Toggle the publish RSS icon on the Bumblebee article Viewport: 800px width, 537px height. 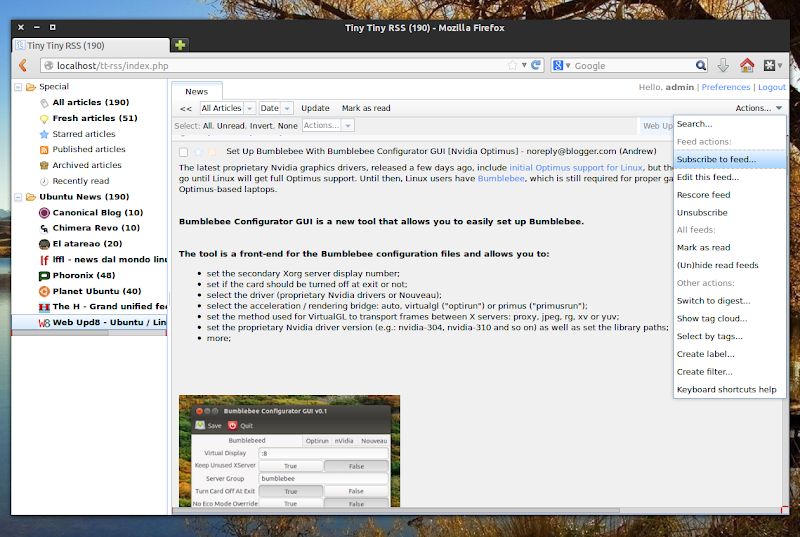212,151
